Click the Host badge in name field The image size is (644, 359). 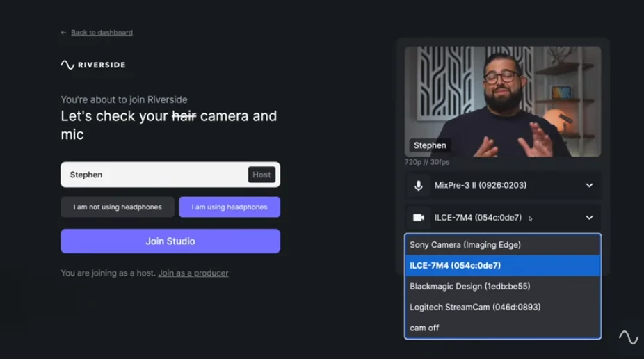point(261,175)
